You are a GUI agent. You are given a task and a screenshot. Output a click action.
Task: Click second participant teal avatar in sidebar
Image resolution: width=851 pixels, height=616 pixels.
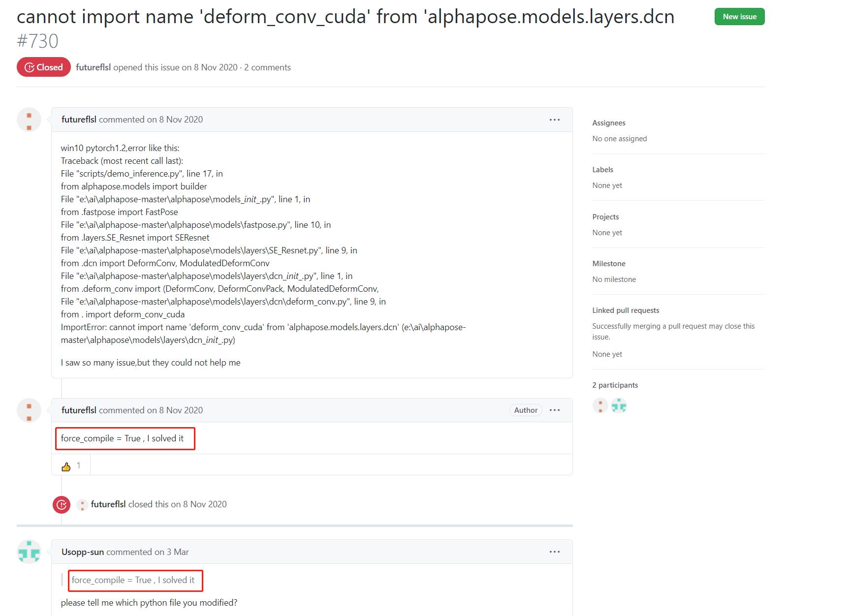coord(619,406)
